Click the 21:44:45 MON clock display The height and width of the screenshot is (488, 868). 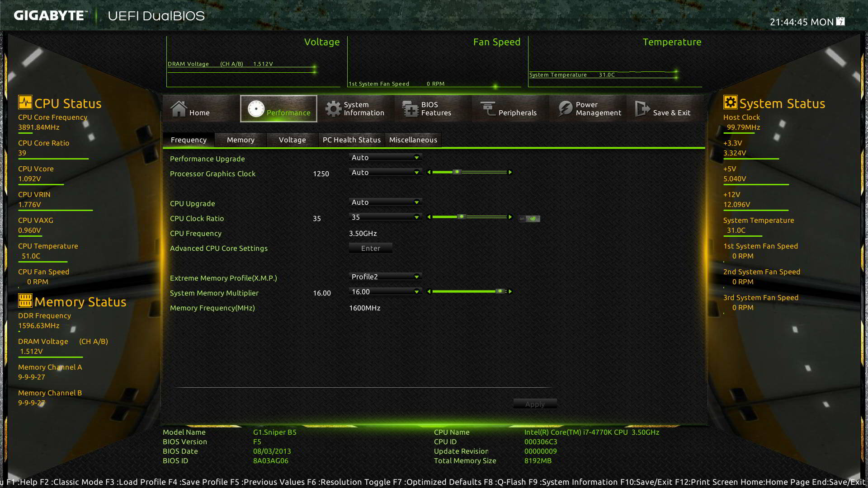[802, 22]
